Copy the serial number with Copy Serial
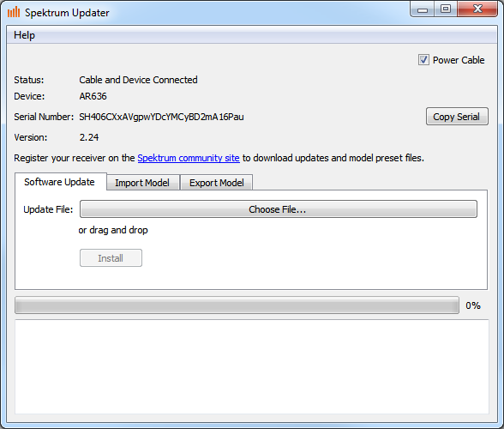The height and width of the screenshot is (429, 504). pyautogui.click(x=457, y=117)
